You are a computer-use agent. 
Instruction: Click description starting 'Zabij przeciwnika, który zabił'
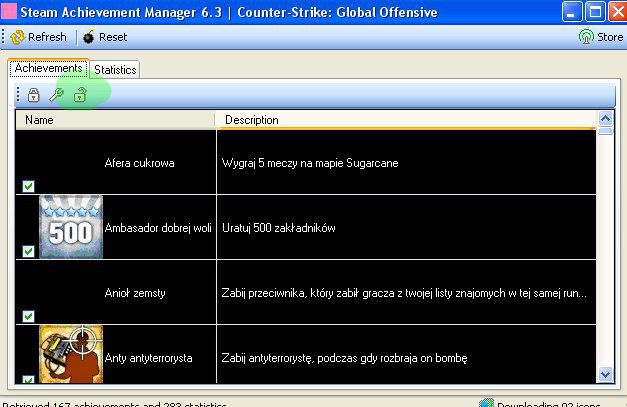(x=404, y=293)
